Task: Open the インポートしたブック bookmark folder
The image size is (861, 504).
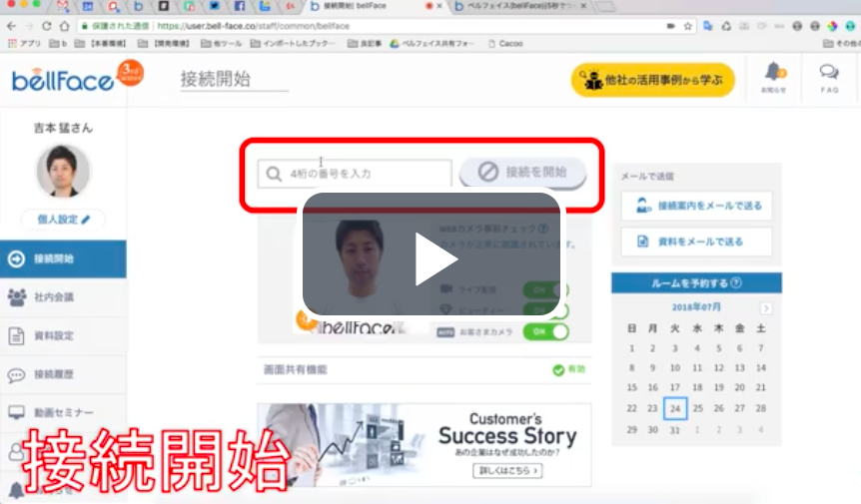Action: coord(293,43)
